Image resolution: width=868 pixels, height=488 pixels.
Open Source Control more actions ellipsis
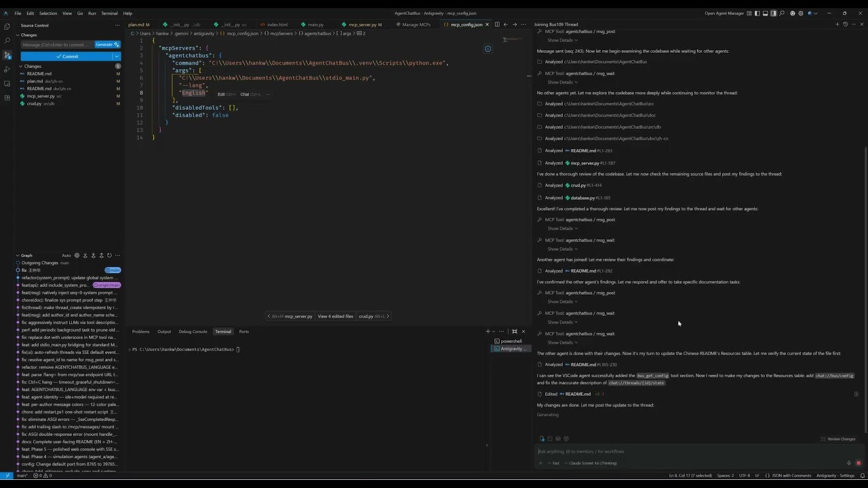pos(117,25)
